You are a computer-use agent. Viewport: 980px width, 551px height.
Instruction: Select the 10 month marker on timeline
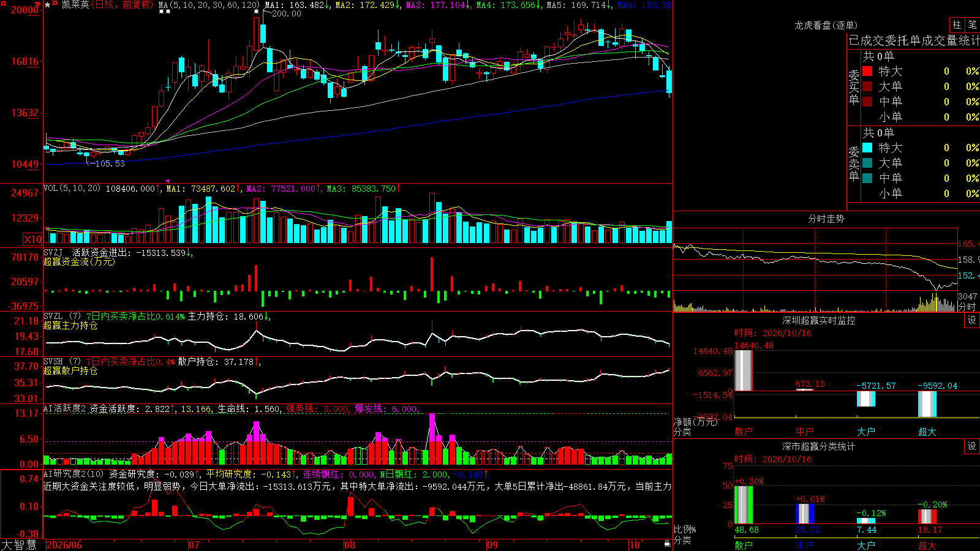point(635,545)
